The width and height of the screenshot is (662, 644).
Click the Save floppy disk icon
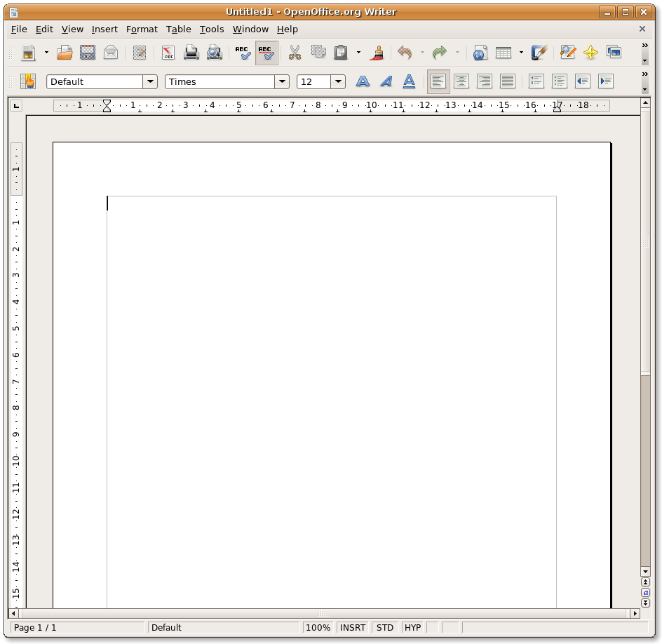[88, 53]
